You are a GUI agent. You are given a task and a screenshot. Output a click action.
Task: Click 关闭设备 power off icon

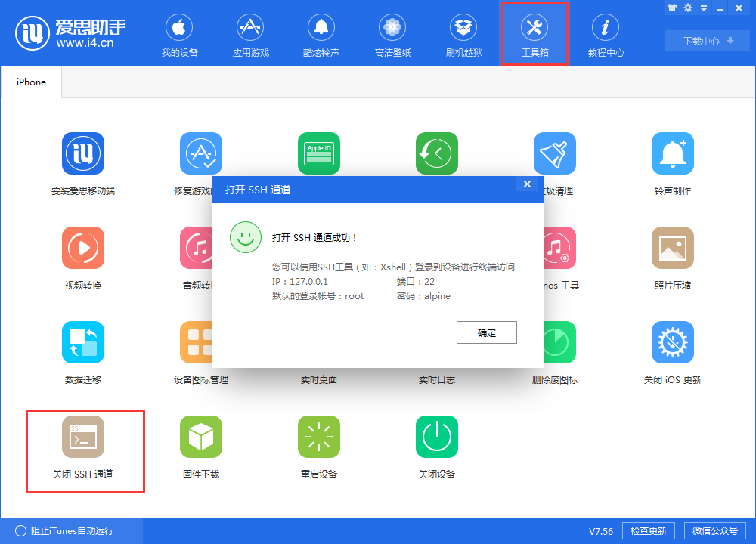(x=437, y=437)
